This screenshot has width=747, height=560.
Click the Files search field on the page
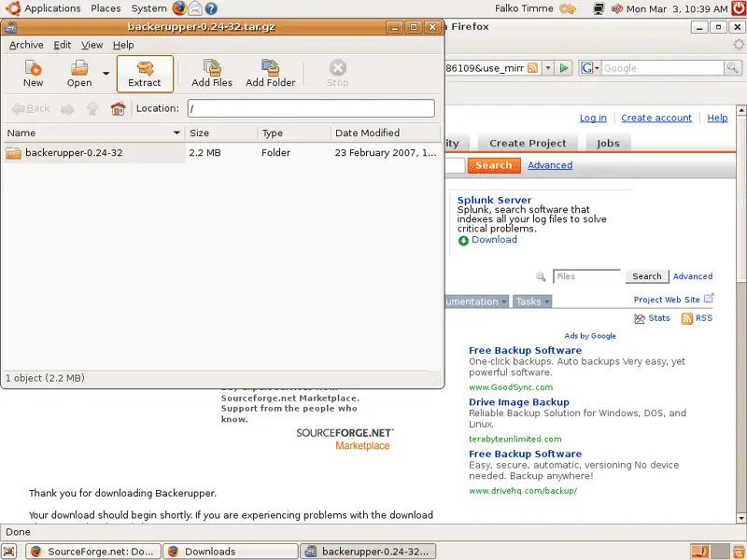point(587,276)
